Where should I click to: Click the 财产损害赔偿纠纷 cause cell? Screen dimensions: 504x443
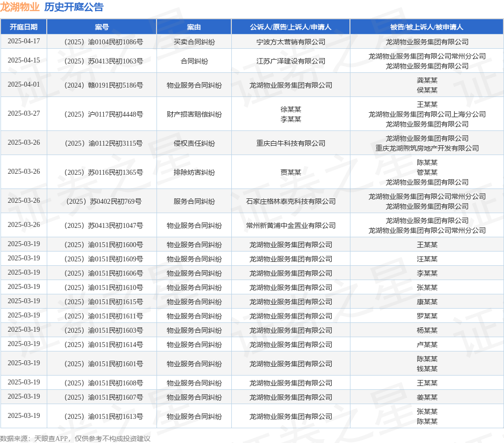coord(194,114)
